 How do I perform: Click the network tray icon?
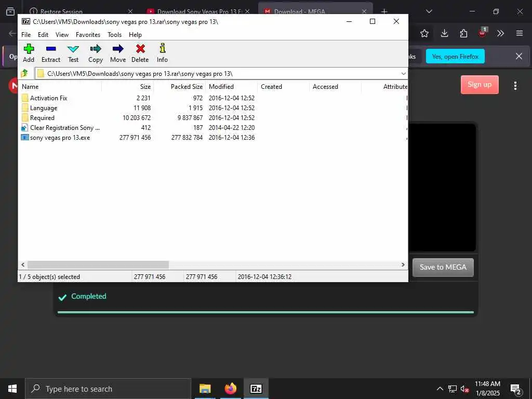click(x=453, y=389)
